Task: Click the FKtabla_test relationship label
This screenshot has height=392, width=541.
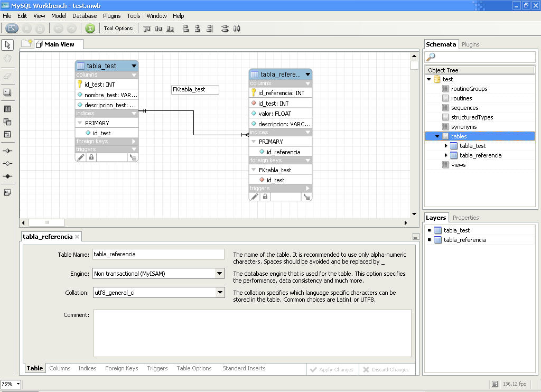Action: click(195, 90)
